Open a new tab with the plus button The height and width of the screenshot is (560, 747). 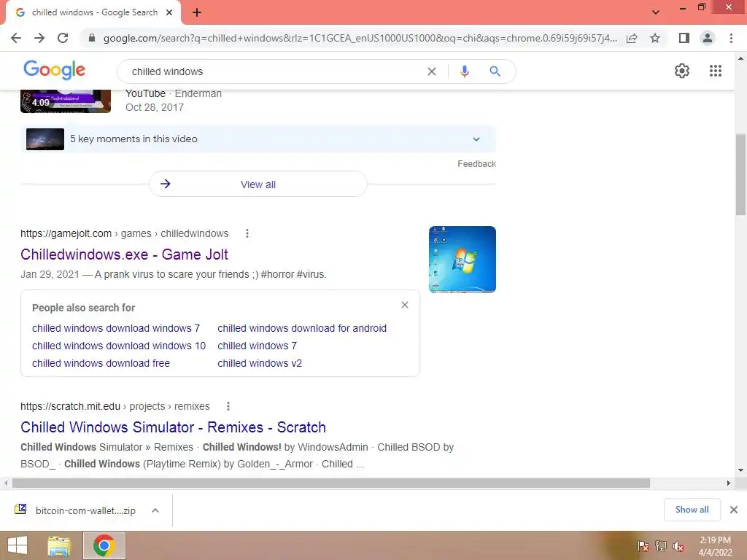197,13
